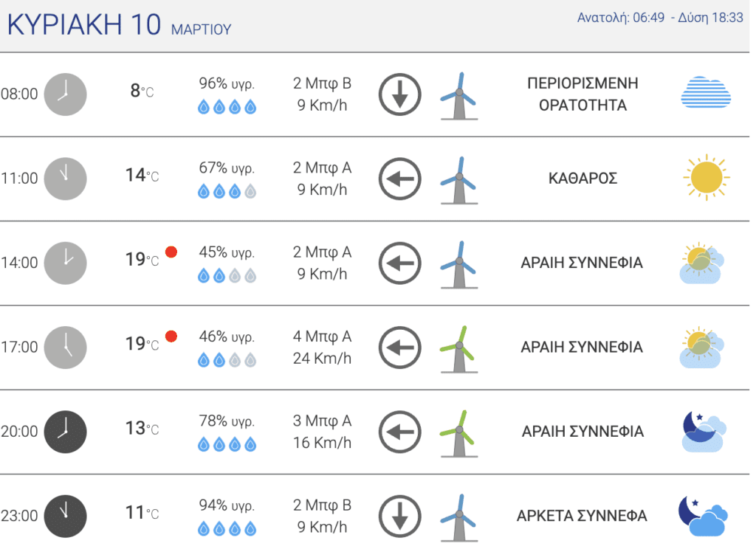756x549 pixels.
Task: Click the humidity droplets under 96% υγρ.
Action: click(227, 106)
